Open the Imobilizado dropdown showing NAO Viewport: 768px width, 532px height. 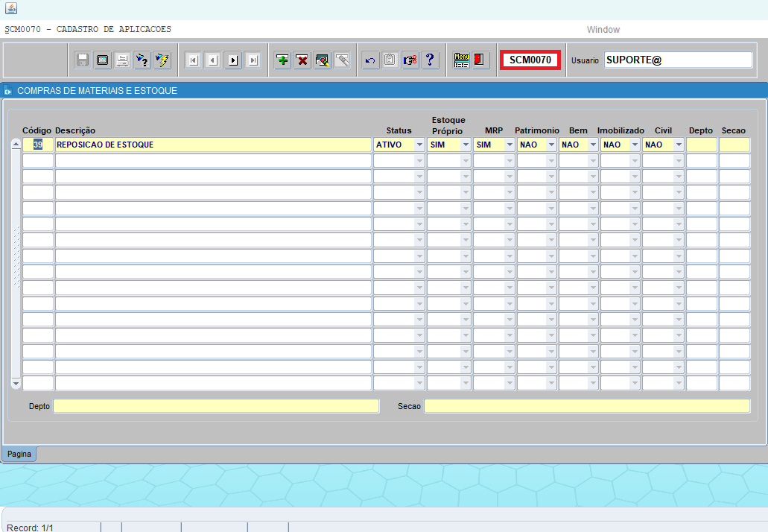click(x=634, y=145)
